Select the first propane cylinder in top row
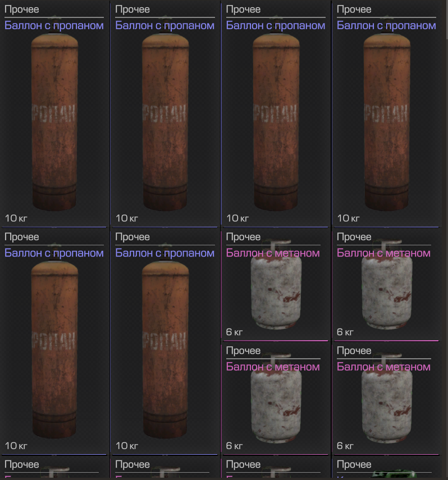Viewport: 448px width, 480px height. (x=54, y=114)
